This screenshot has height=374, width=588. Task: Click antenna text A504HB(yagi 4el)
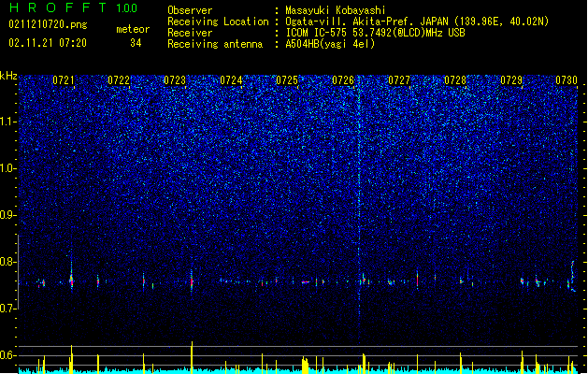330,44
